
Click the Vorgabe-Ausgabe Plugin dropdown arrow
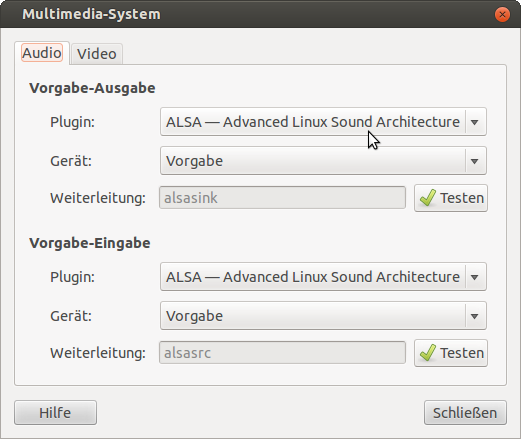click(475, 122)
